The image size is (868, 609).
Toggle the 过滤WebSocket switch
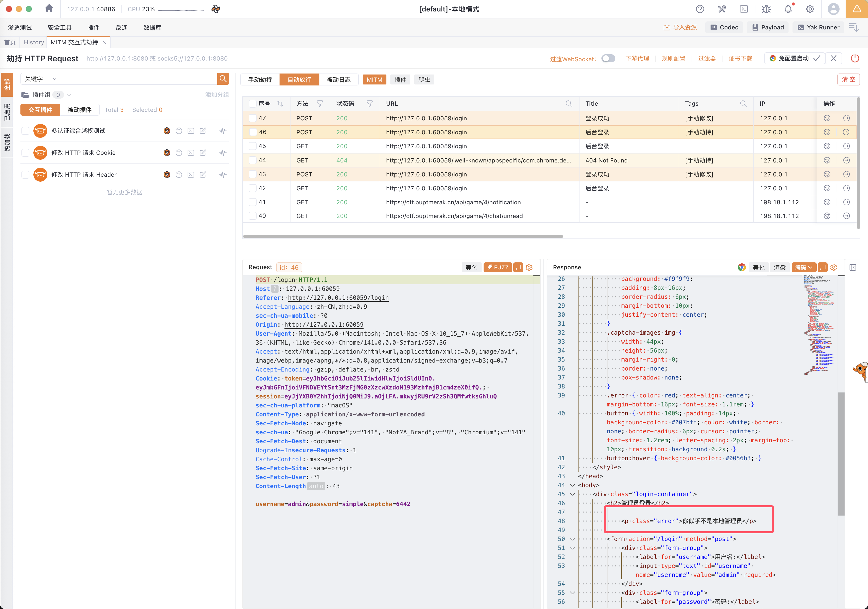[x=608, y=59]
